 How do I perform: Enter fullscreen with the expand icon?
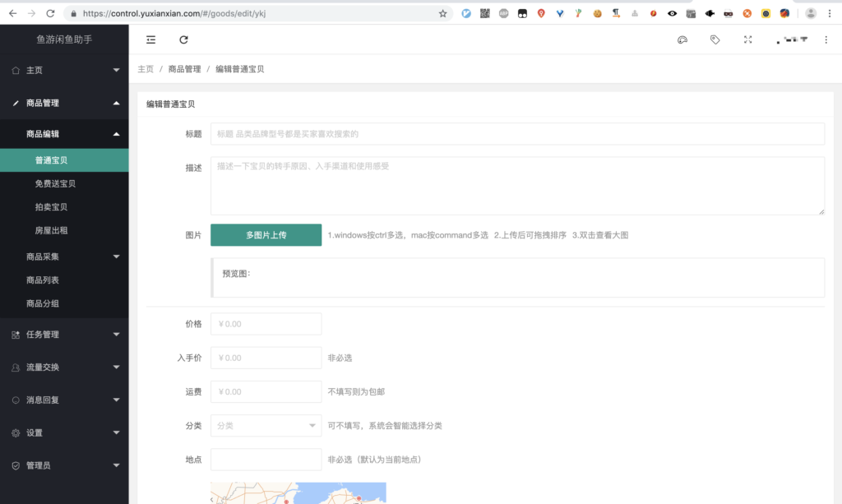tap(747, 39)
